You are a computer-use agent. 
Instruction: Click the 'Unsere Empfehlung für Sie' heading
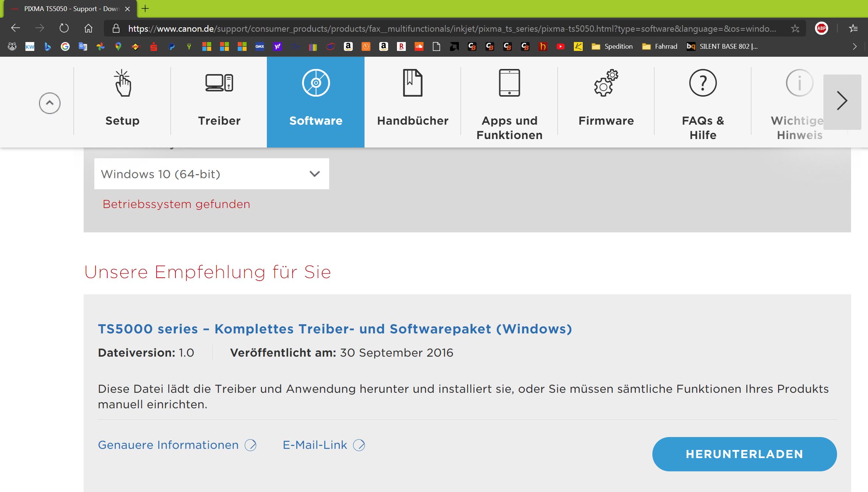click(x=208, y=272)
